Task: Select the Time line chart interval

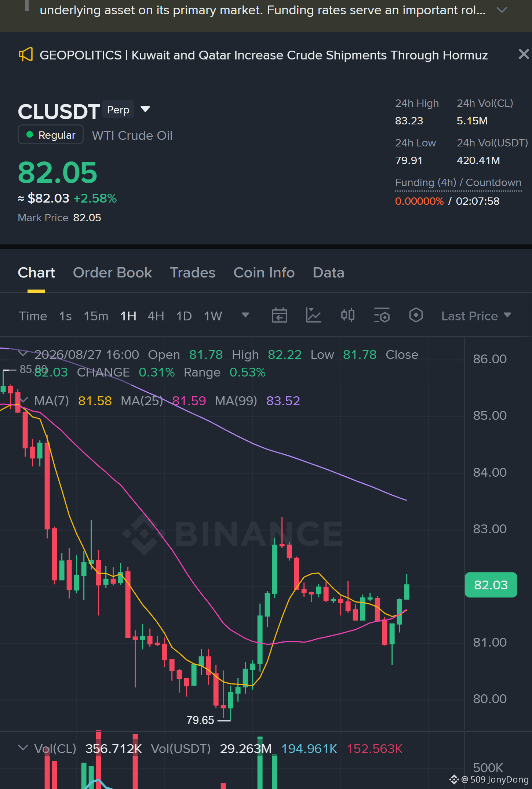Action: [33, 316]
